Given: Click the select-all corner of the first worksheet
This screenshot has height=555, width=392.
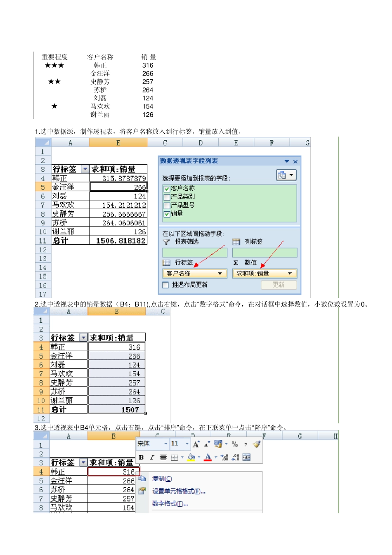Looking at the screenshot, I should [43, 143].
